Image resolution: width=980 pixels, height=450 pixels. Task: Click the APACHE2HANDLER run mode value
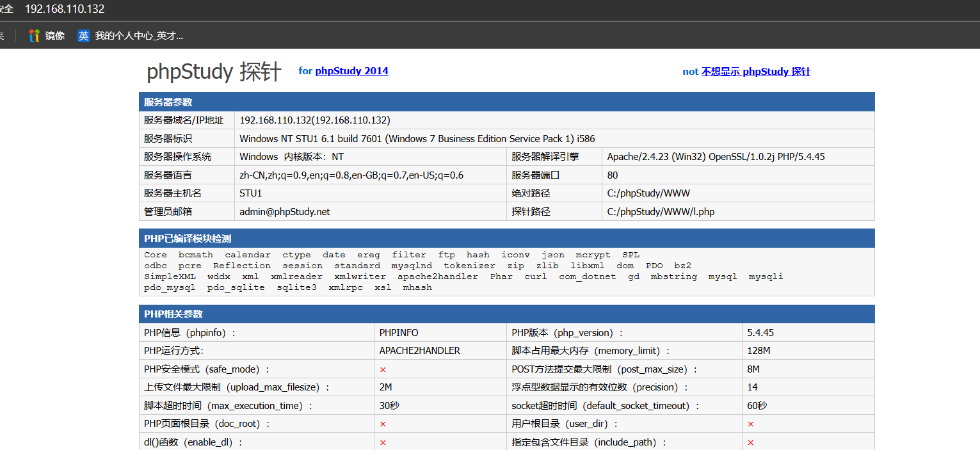pyautogui.click(x=420, y=351)
